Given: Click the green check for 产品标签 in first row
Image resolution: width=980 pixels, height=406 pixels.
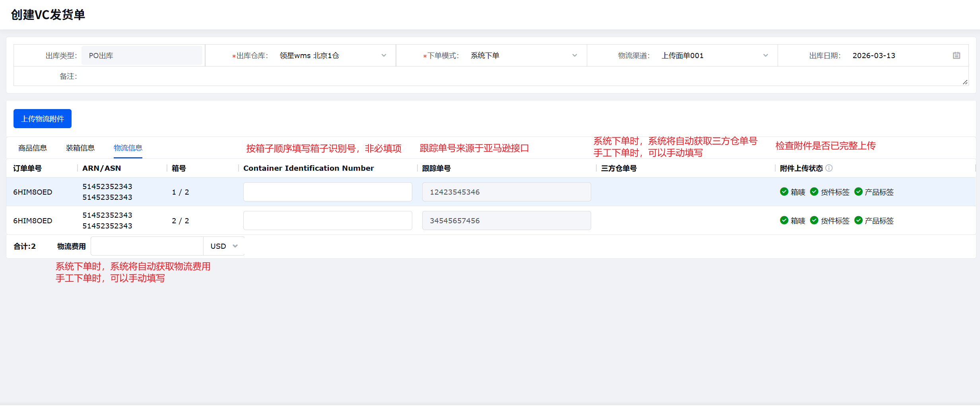Looking at the screenshot, I should click(858, 192).
